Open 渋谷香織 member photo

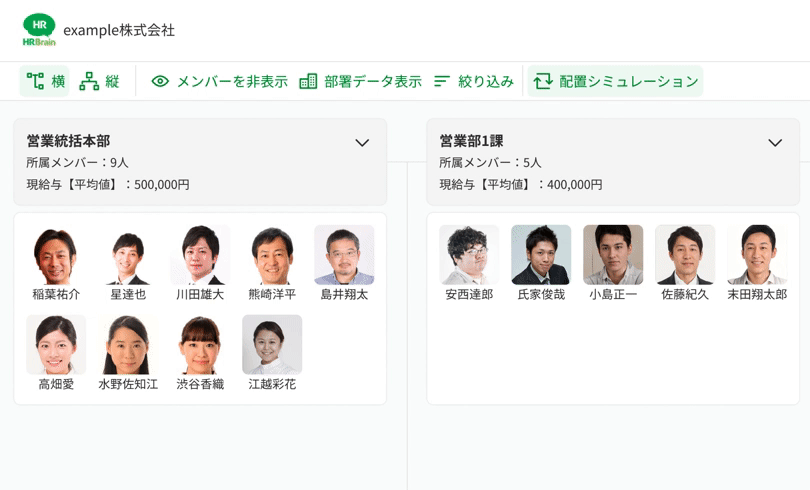pos(200,345)
